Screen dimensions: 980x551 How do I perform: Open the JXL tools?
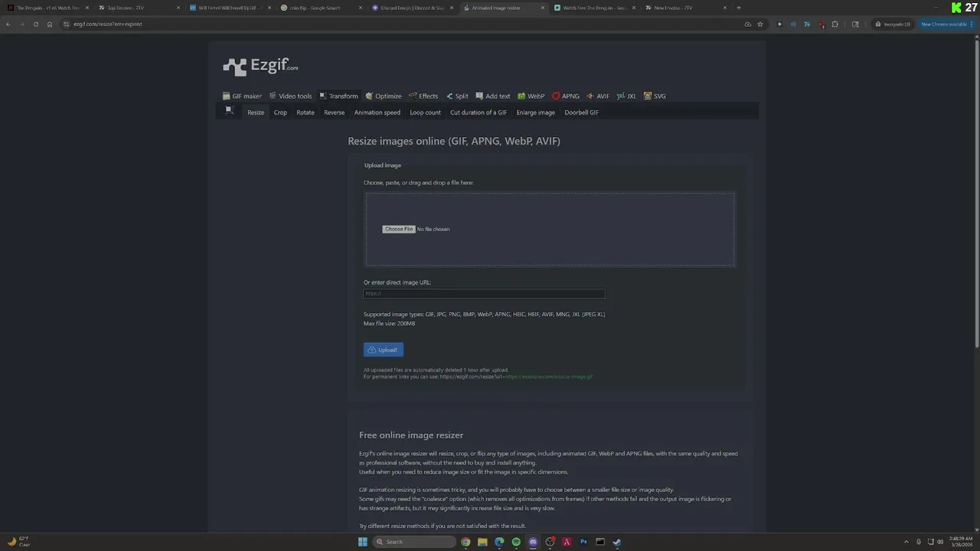pos(626,96)
